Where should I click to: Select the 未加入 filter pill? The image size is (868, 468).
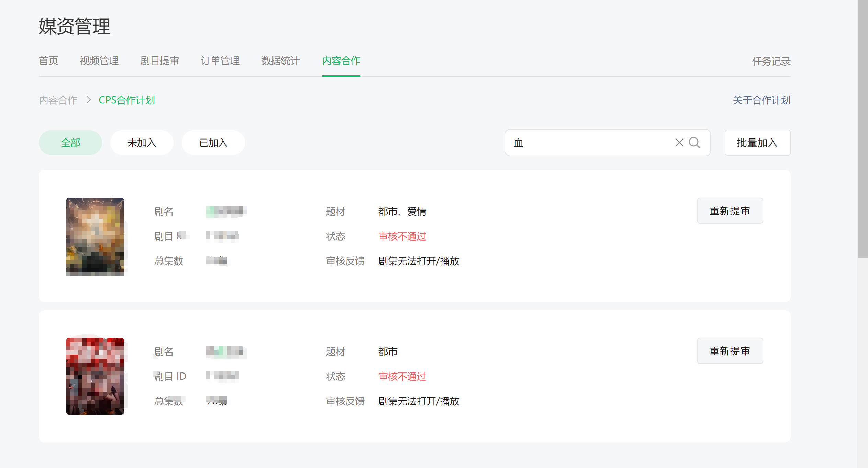[x=142, y=143]
